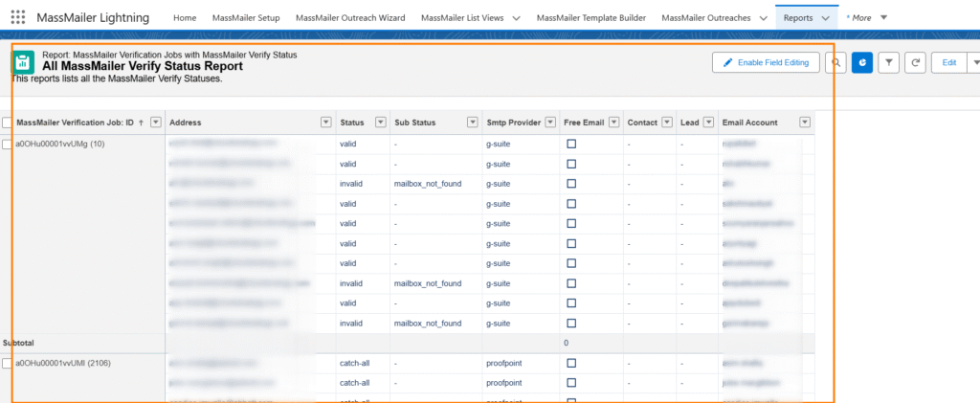The image size is (980, 403).
Task: Click the search report icon
Action: tap(836, 62)
